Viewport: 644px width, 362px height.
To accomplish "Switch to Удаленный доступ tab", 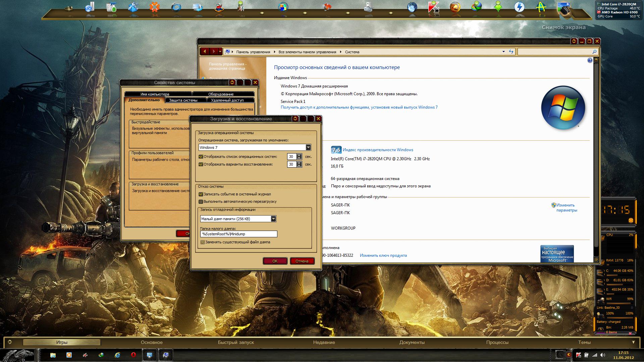I will [227, 100].
